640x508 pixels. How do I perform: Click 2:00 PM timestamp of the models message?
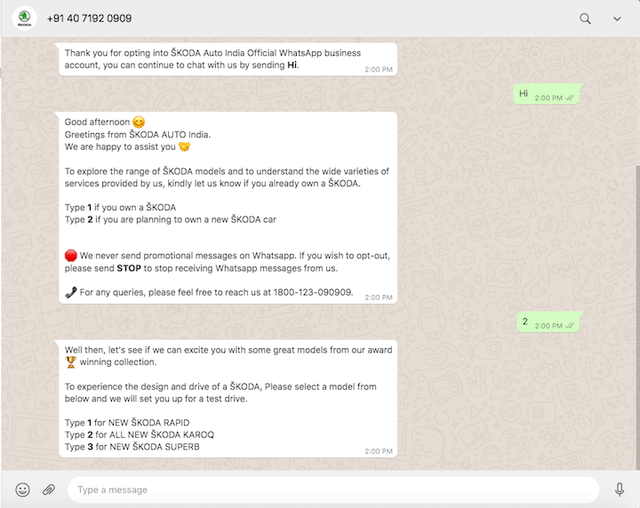(378, 451)
